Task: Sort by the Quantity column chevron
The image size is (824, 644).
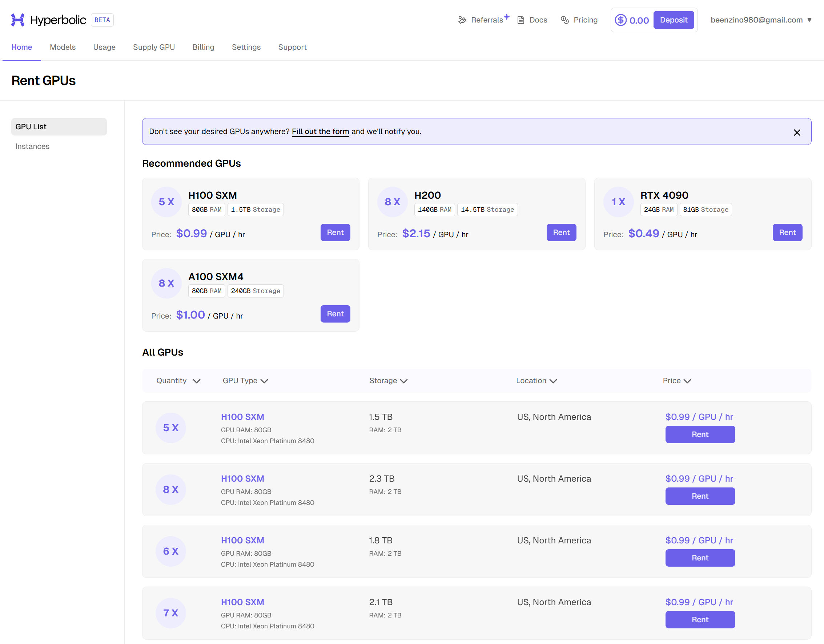Action: (197, 381)
